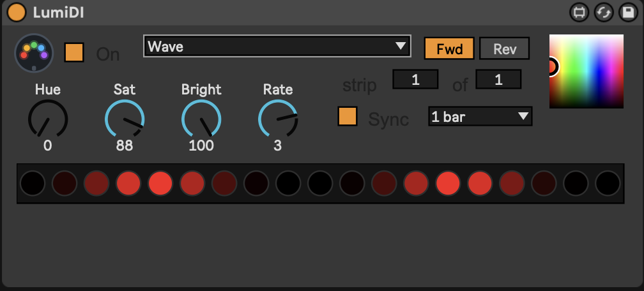This screenshot has width=644, height=291.
Task: Click the LumiDI device title
Action: (58, 13)
